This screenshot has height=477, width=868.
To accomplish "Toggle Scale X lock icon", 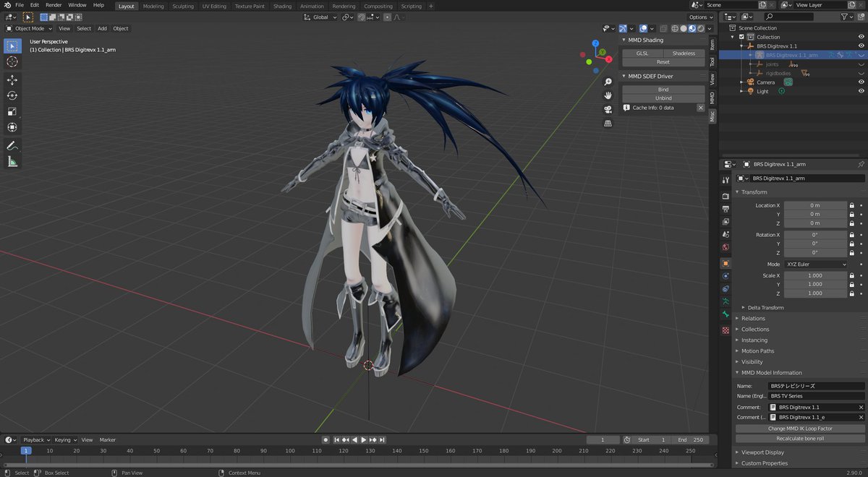I will point(852,275).
